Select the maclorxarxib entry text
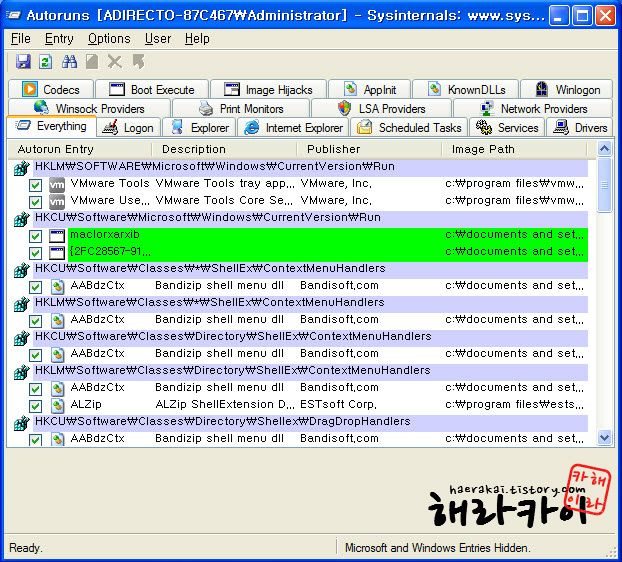The width and height of the screenshot is (622, 562). click(x=105, y=234)
